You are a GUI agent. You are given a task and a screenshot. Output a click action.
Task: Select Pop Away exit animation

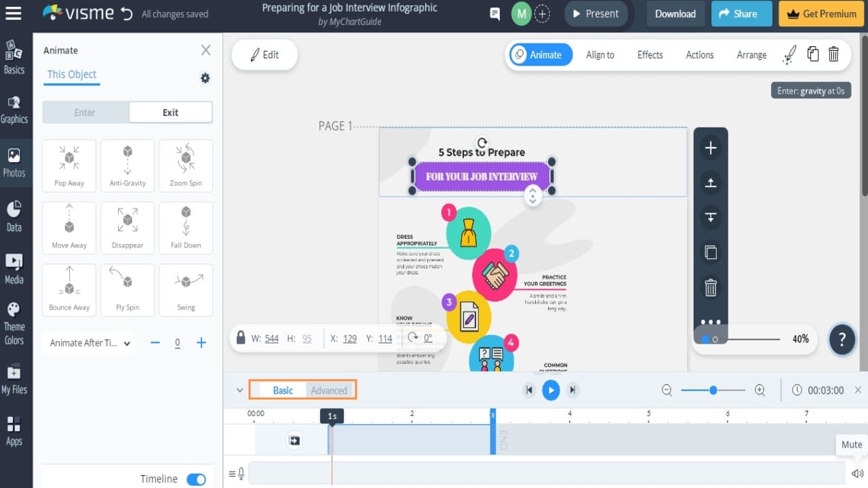(69, 166)
